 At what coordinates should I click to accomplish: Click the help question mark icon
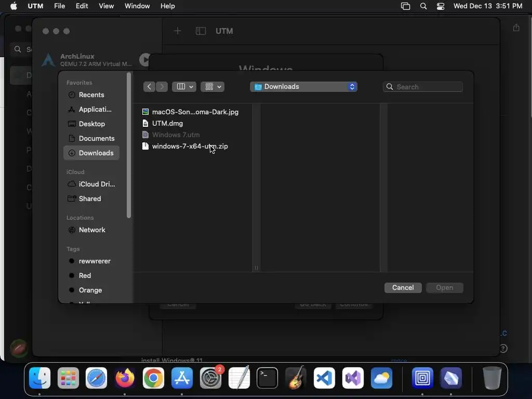click(503, 349)
